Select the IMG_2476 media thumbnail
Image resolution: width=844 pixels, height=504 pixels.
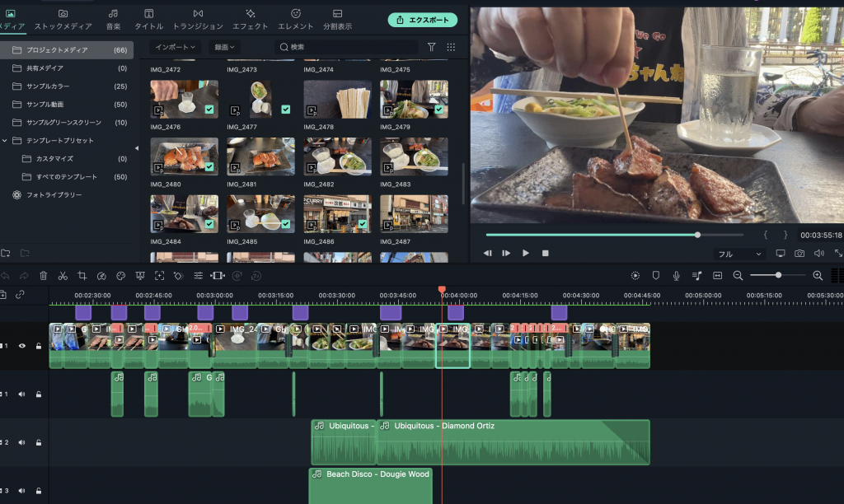click(x=184, y=99)
